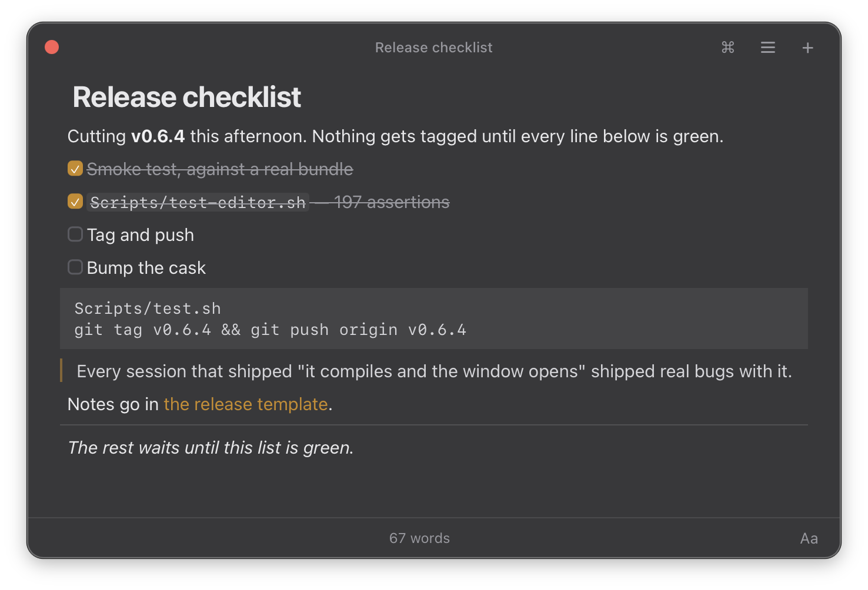Uncheck the Smoke test checkbox
868x590 pixels.
75,169
